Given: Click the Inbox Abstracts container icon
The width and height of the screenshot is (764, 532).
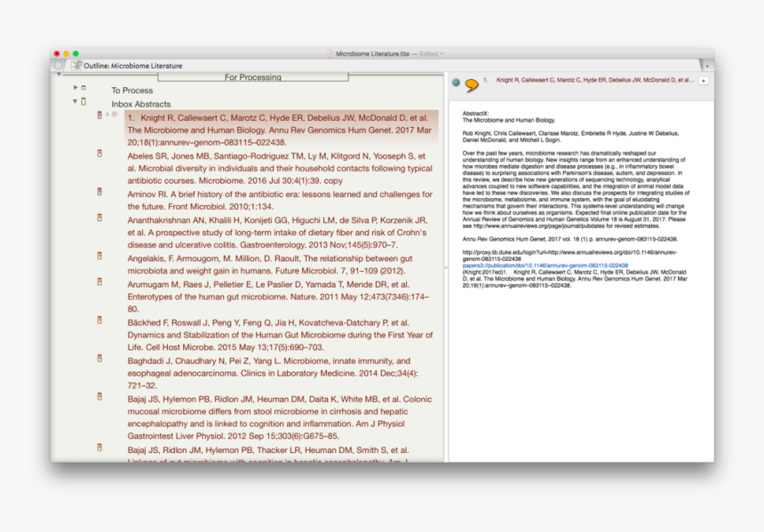Looking at the screenshot, I should [84, 101].
